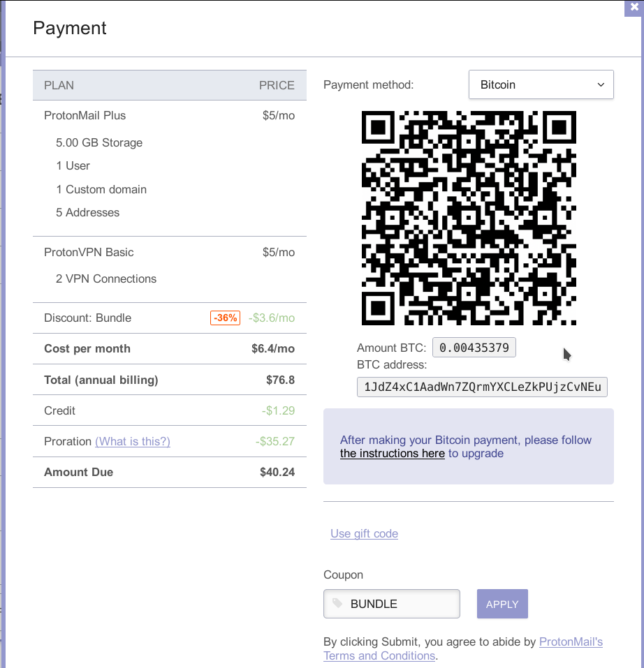The height and width of the screenshot is (668, 644).
Task: Click the ProtonMail Plus plan row
Action: [170, 115]
